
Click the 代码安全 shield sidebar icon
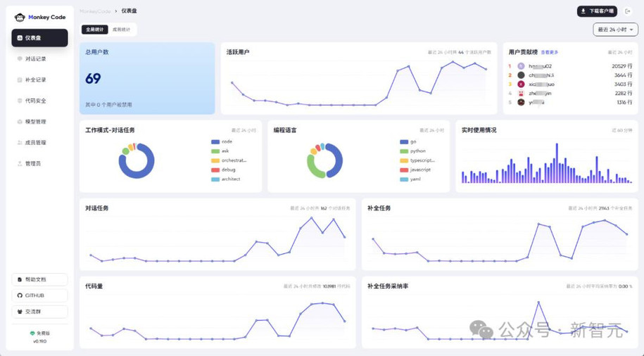point(20,101)
